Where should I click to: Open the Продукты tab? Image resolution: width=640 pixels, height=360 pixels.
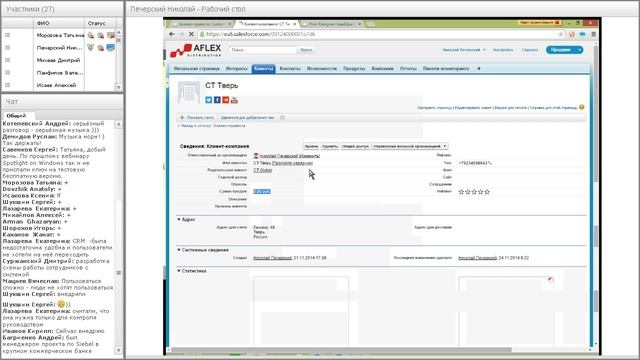(x=354, y=69)
